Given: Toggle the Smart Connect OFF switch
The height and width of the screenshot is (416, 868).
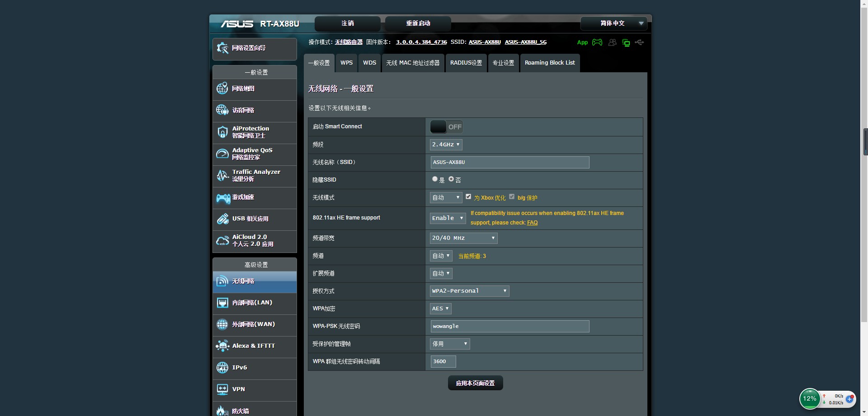Looking at the screenshot, I should [x=446, y=127].
